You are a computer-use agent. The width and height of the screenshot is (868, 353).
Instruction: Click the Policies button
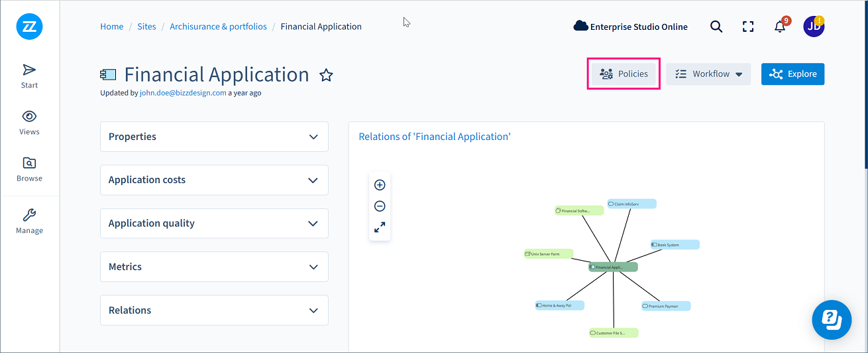624,74
